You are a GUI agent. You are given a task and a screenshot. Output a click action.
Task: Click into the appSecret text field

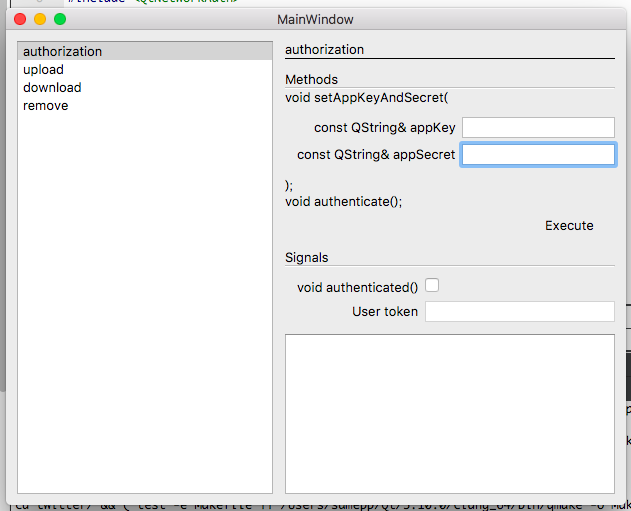(538, 155)
